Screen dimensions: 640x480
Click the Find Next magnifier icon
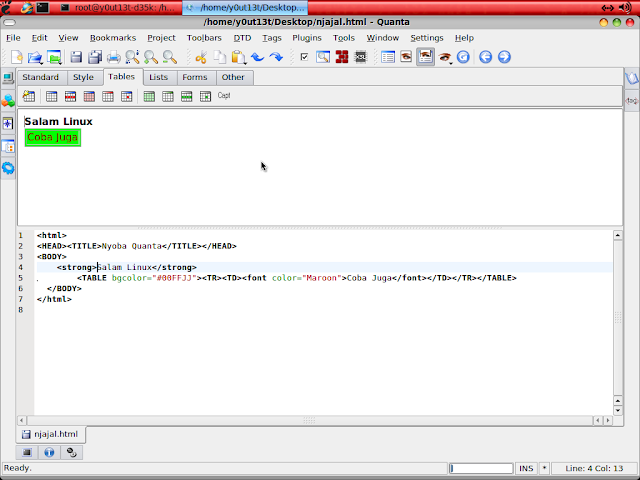(151, 57)
